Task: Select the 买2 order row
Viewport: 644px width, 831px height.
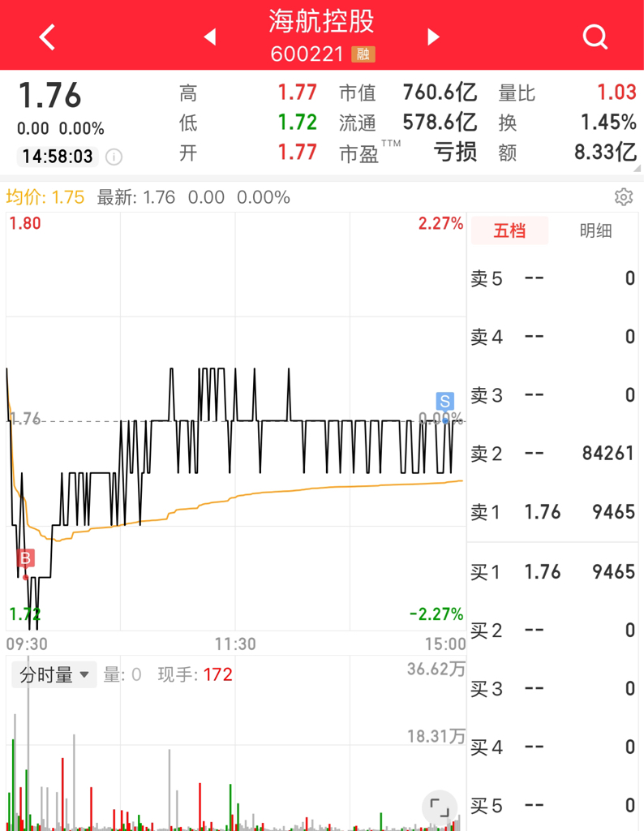Action: [552, 631]
